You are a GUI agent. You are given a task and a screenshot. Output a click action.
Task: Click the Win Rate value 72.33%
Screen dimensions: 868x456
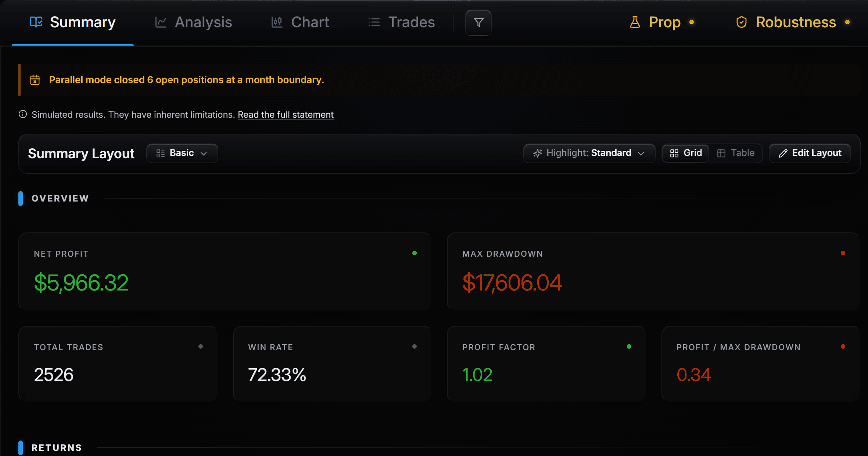pos(277,375)
